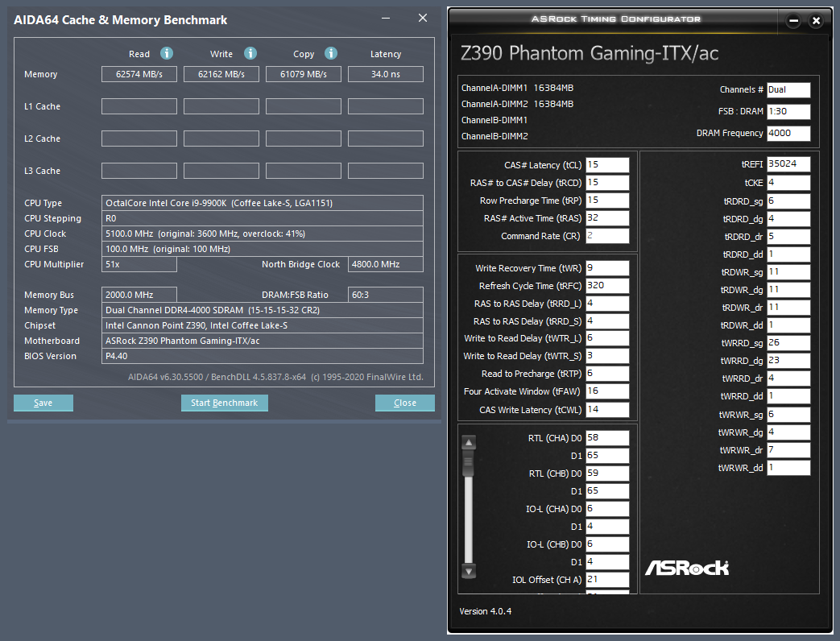Select the DRAM Frequency field
840x641 pixels.
point(788,134)
